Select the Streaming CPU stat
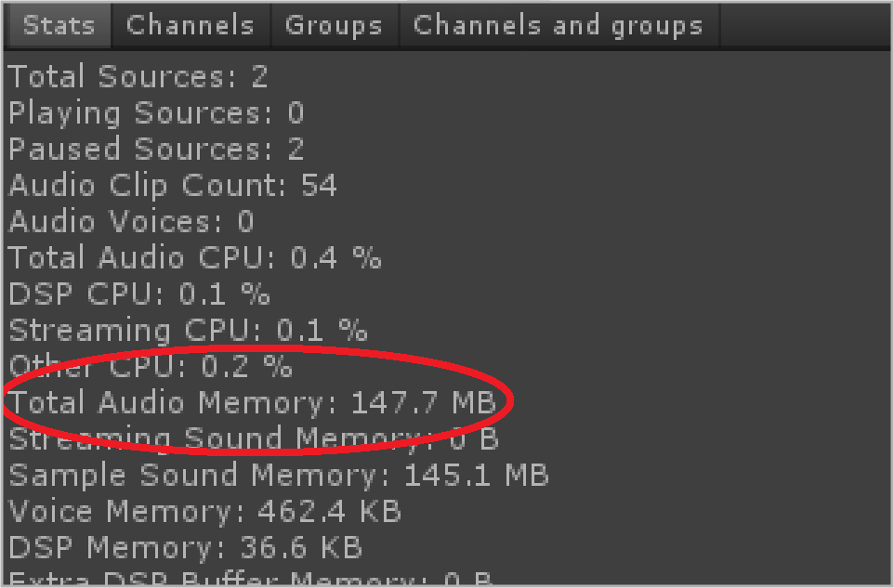894x588 pixels. (x=188, y=331)
